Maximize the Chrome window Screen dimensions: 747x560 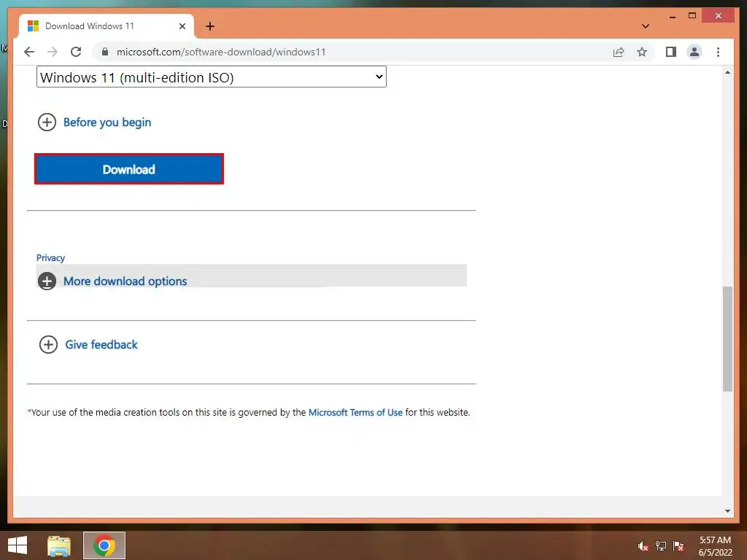pyautogui.click(x=692, y=16)
